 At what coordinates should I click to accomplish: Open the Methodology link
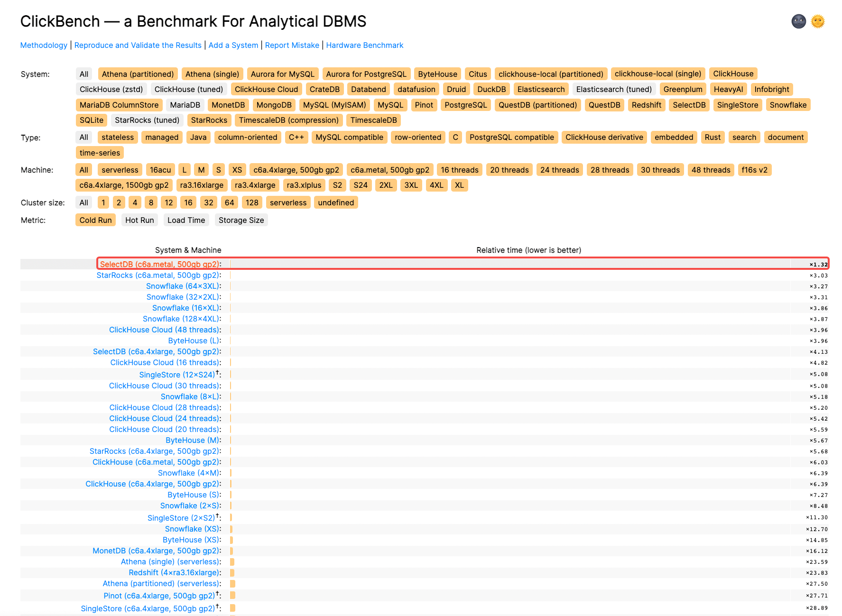coord(44,45)
